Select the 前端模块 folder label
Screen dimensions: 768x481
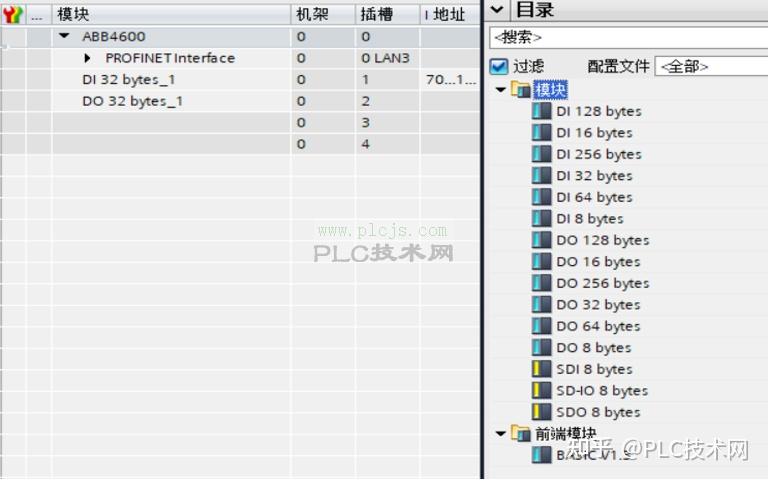566,433
